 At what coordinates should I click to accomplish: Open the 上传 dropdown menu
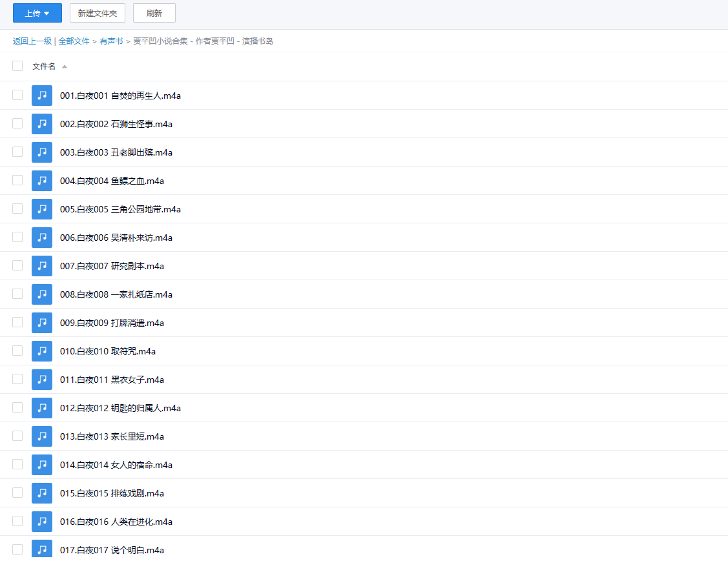point(37,12)
